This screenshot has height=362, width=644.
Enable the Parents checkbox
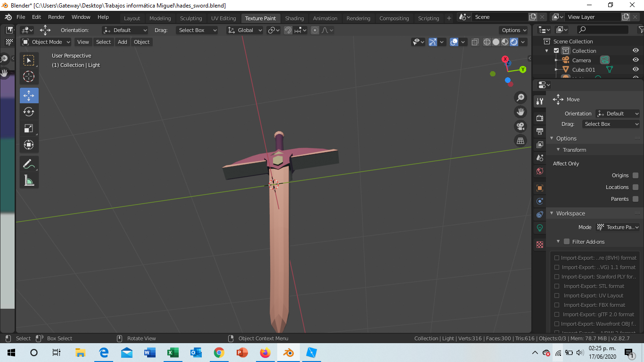point(636,199)
